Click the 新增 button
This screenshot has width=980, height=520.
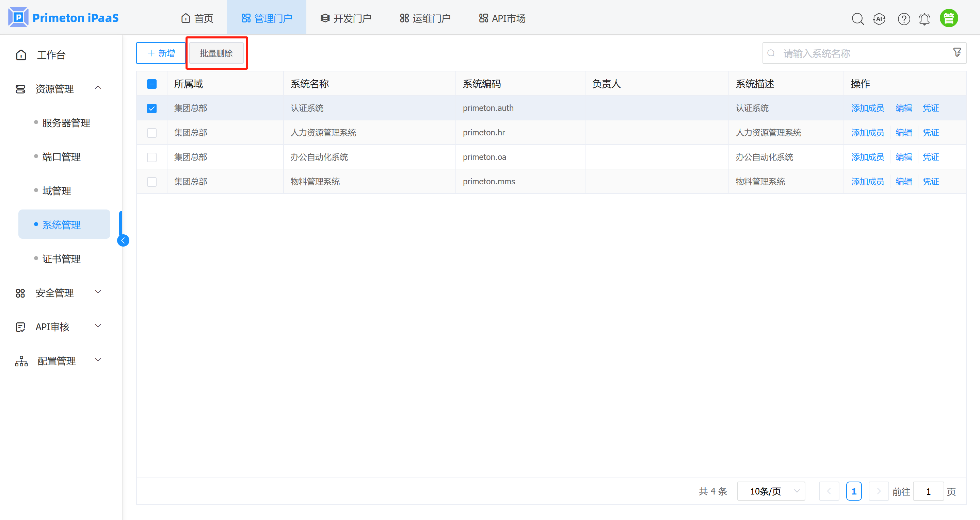point(161,53)
